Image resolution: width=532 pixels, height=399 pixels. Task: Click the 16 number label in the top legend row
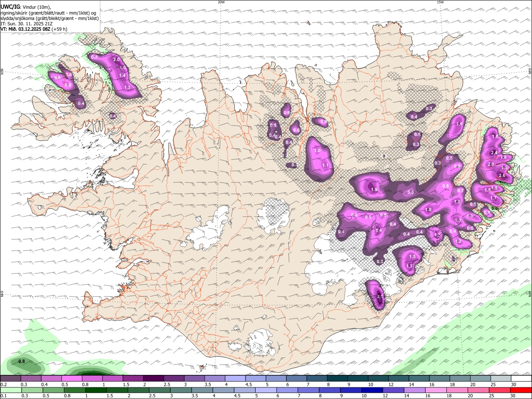(432, 384)
